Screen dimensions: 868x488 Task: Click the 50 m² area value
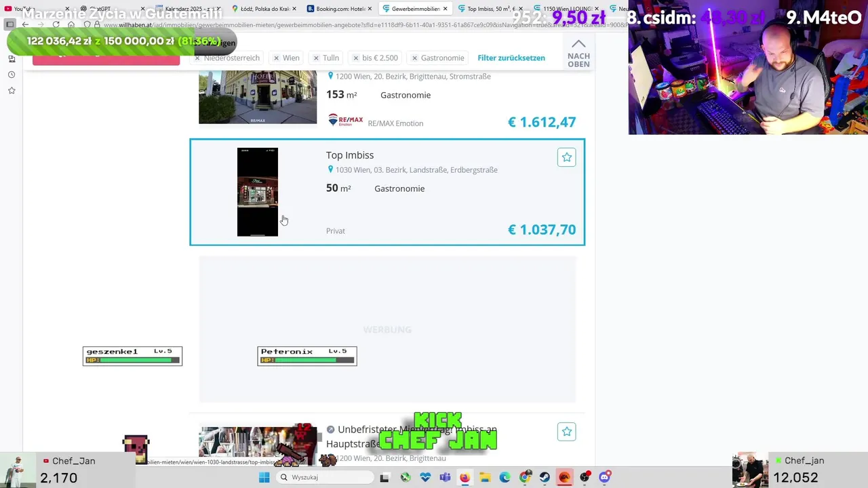point(338,188)
